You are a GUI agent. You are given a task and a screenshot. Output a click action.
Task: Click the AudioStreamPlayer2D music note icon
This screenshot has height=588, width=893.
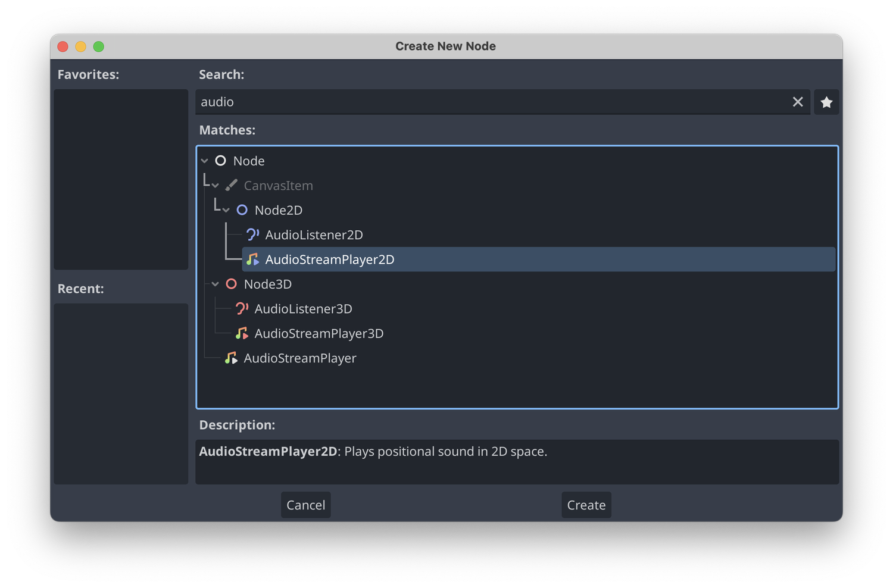(252, 259)
